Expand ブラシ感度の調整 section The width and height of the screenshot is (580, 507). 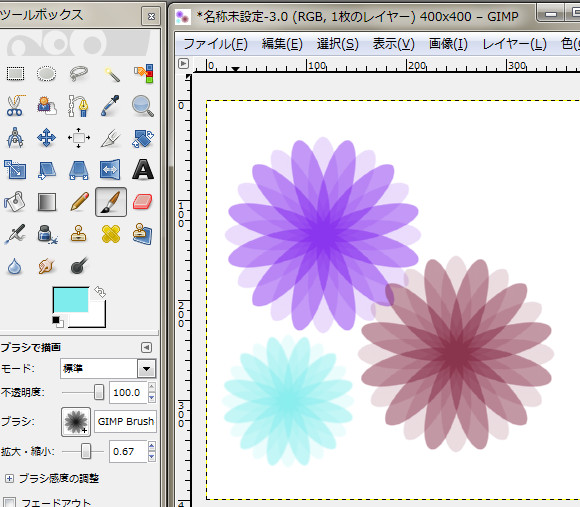(10, 479)
